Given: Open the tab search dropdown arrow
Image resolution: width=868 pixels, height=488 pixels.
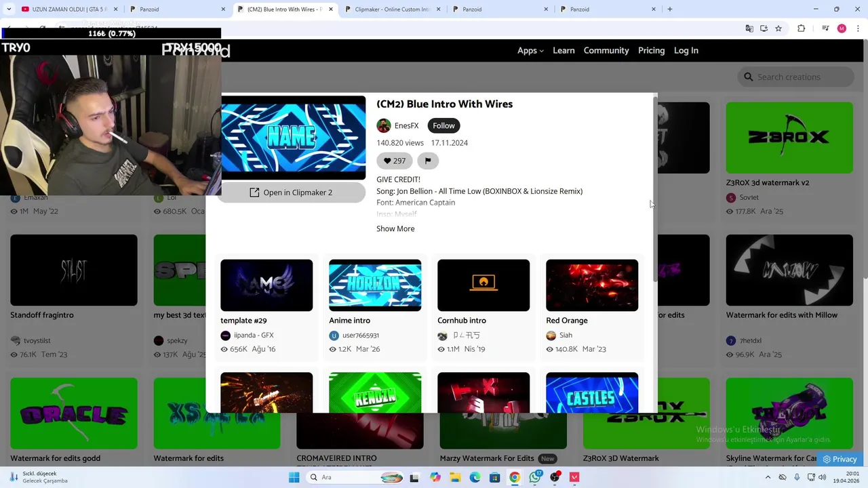Looking at the screenshot, I should click(x=9, y=9).
